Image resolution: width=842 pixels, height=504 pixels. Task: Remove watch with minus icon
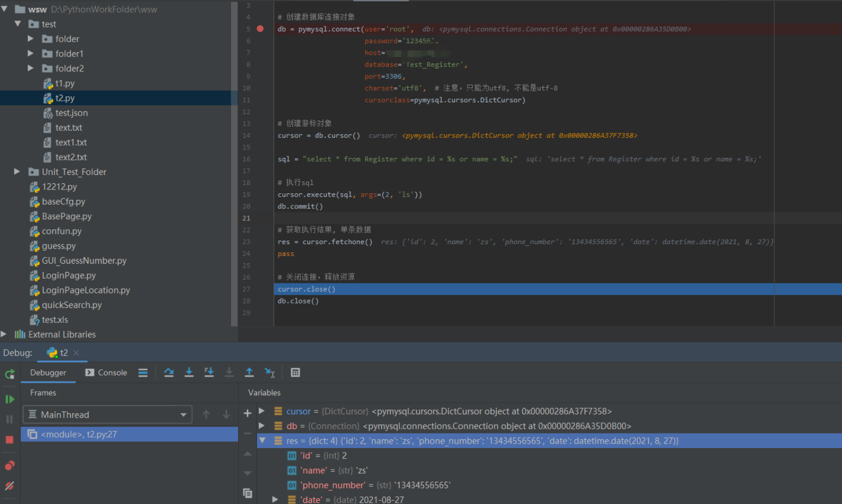[248, 434]
